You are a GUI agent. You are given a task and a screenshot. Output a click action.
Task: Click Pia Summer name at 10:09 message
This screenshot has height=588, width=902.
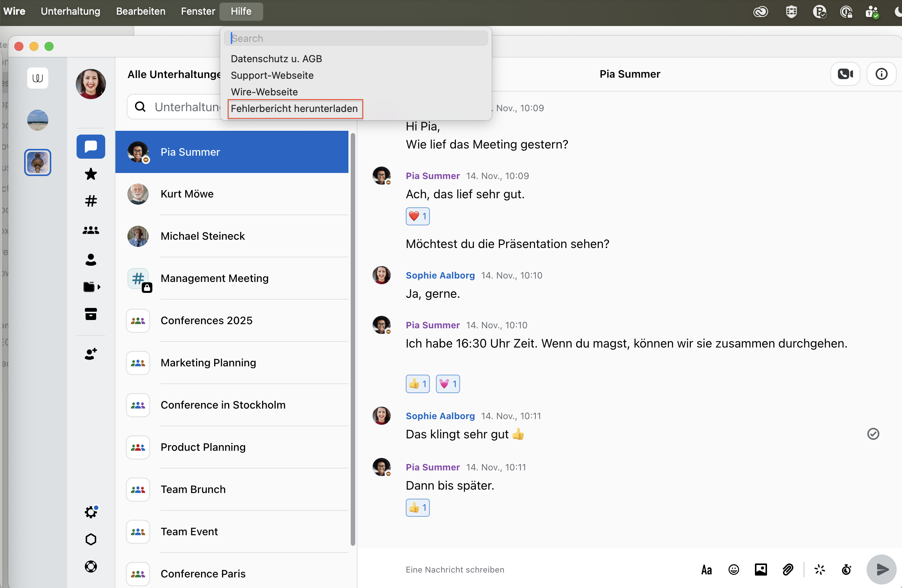click(x=433, y=176)
